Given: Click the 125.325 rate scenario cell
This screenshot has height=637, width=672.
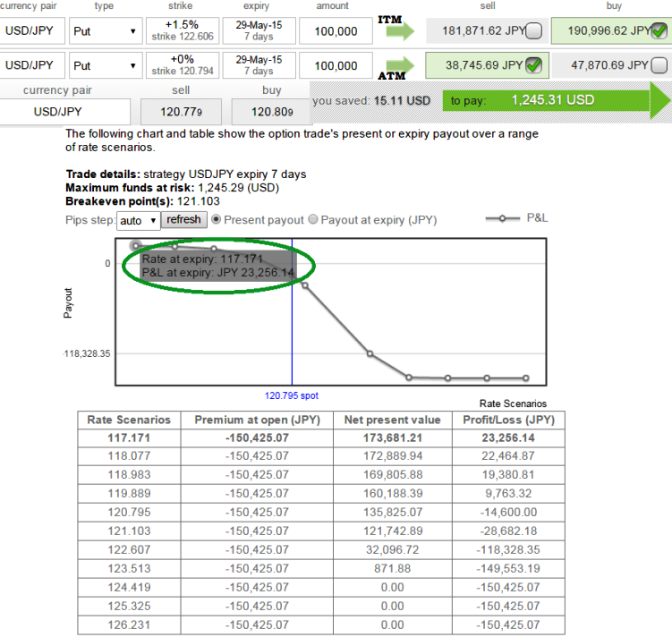Looking at the screenshot, I should point(129,607).
